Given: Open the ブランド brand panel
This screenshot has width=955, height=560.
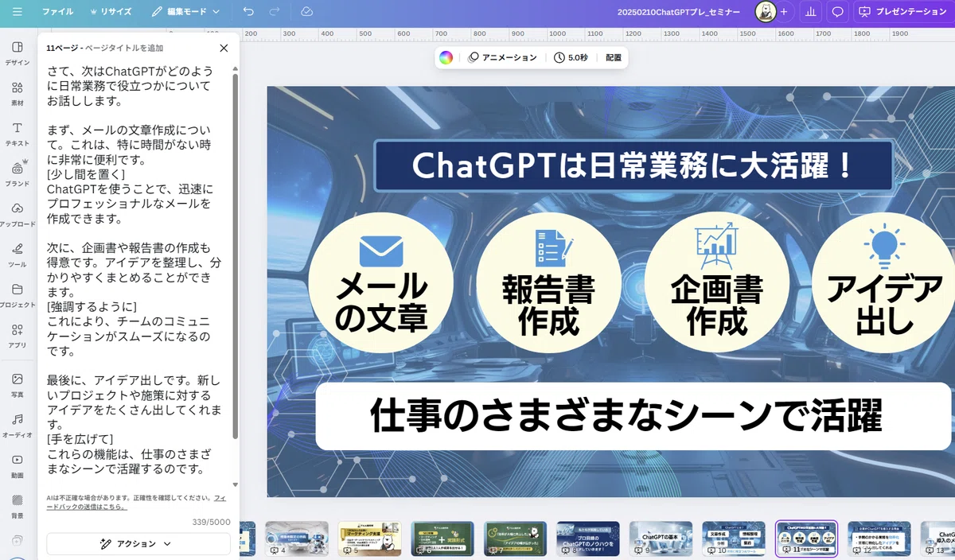Looking at the screenshot, I should point(18,173).
